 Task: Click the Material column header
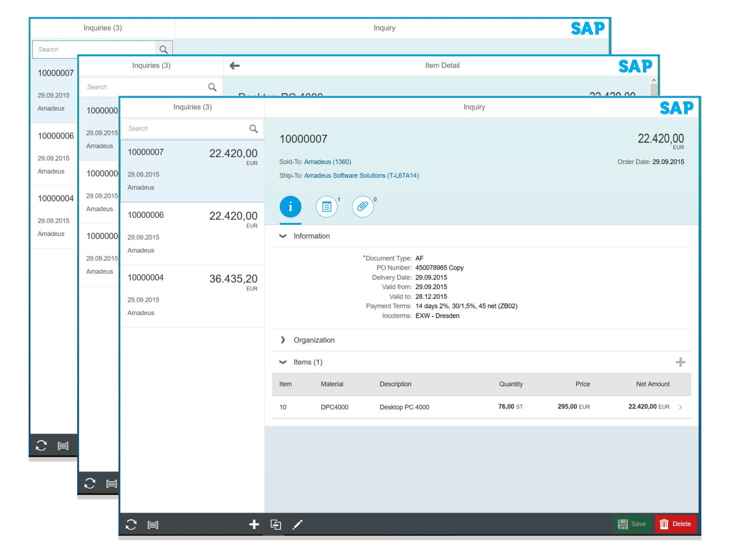pyautogui.click(x=332, y=384)
